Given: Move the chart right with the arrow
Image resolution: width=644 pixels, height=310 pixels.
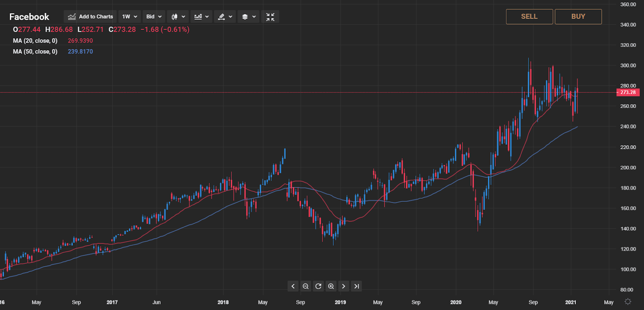Looking at the screenshot, I should pos(343,286).
